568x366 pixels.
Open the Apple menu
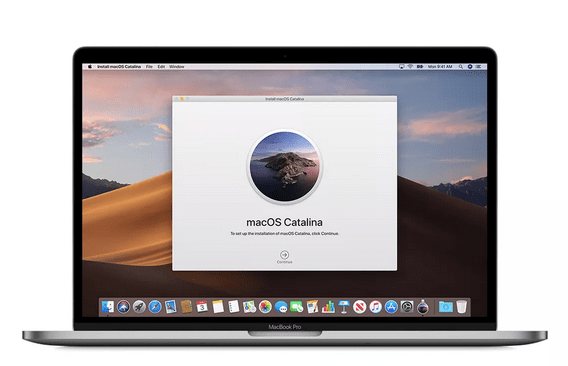(x=90, y=67)
